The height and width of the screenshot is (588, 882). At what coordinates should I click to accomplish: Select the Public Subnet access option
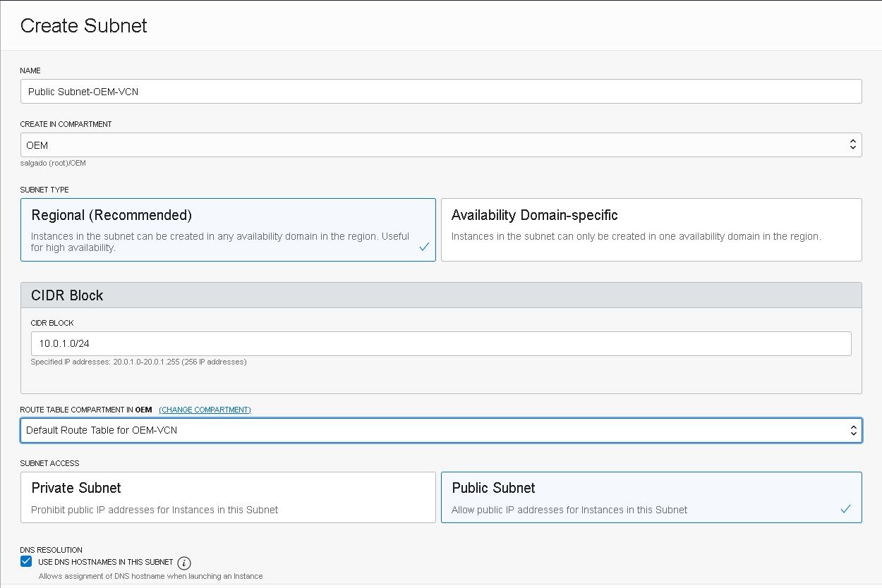(x=651, y=498)
